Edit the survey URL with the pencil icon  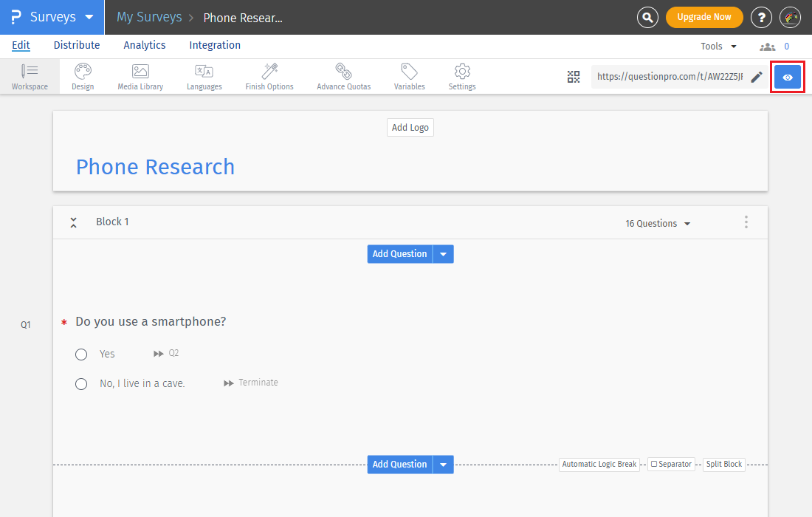tap(757, 78)
